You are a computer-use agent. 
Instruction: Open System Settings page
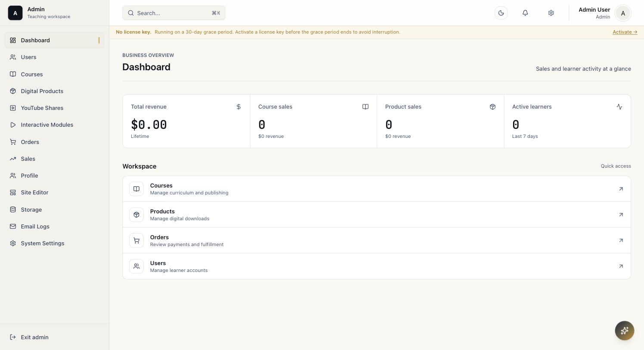tap(55, 243)
